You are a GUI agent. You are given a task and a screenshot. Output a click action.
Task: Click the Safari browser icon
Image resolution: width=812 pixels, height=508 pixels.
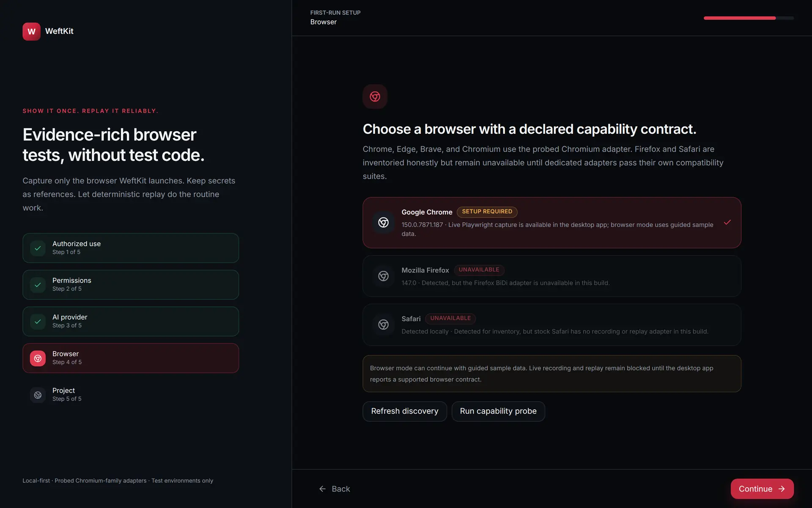(x=383, y=325)
